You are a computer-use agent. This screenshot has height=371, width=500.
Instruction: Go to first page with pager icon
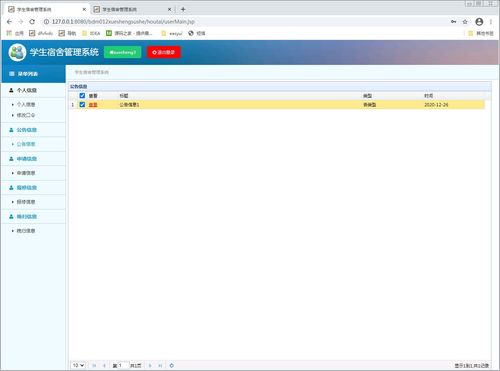(x=94, y=366)
